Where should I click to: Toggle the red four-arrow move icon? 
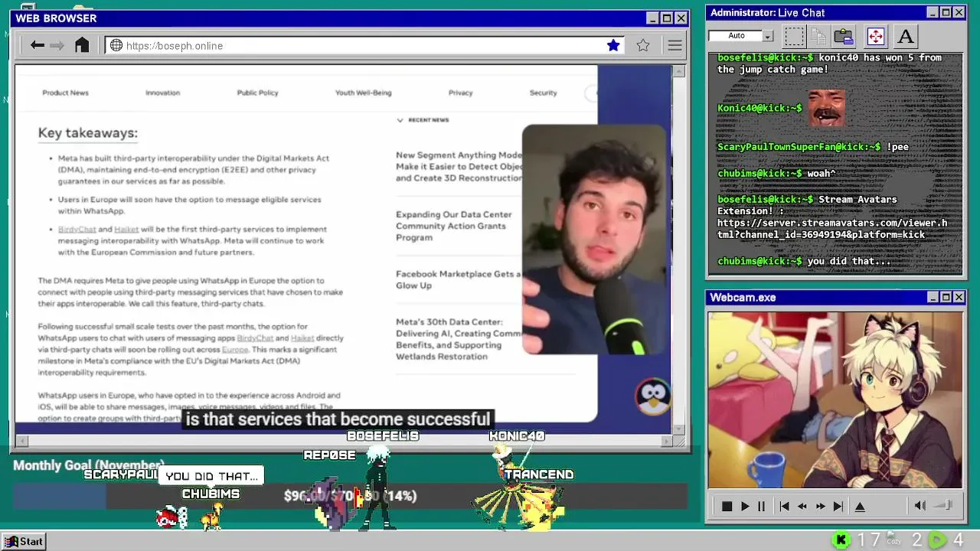(x=875, y=36)
